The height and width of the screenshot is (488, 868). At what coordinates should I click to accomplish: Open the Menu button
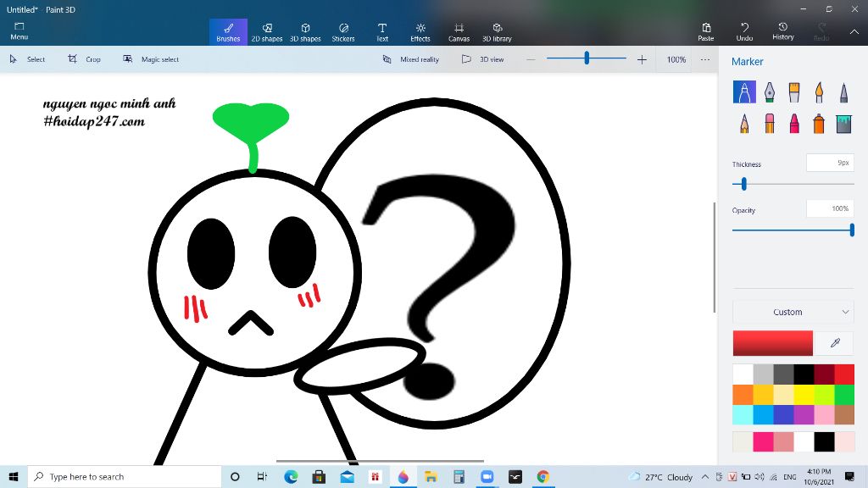point(19,31)
